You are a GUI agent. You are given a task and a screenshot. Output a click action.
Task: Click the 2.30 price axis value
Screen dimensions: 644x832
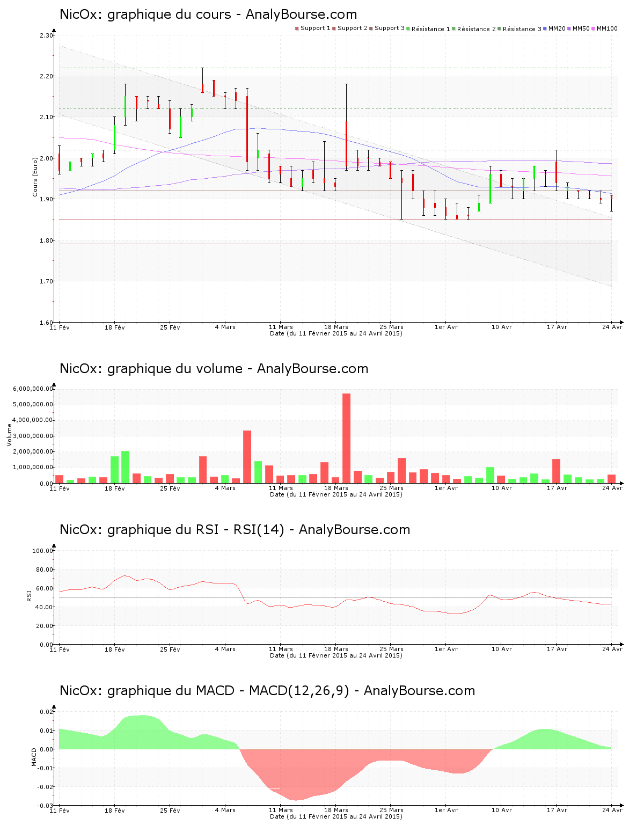[46, 35]
